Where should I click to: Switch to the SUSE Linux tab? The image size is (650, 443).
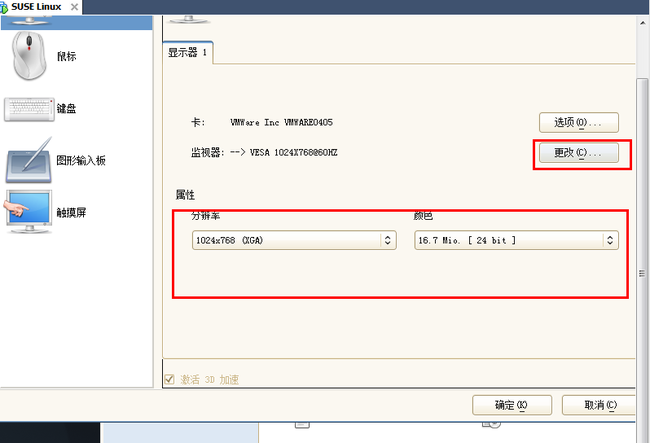pyautogui.click(x=41, y=7)
